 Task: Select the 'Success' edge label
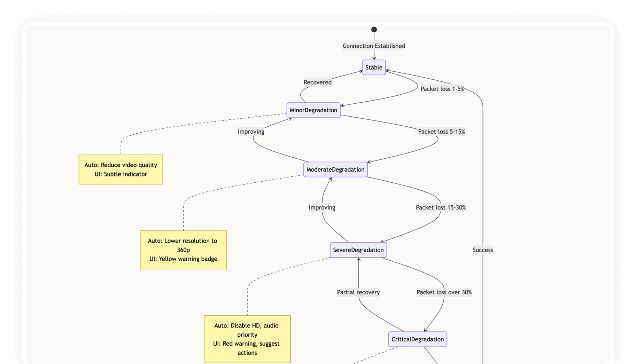tap(482, 250)
